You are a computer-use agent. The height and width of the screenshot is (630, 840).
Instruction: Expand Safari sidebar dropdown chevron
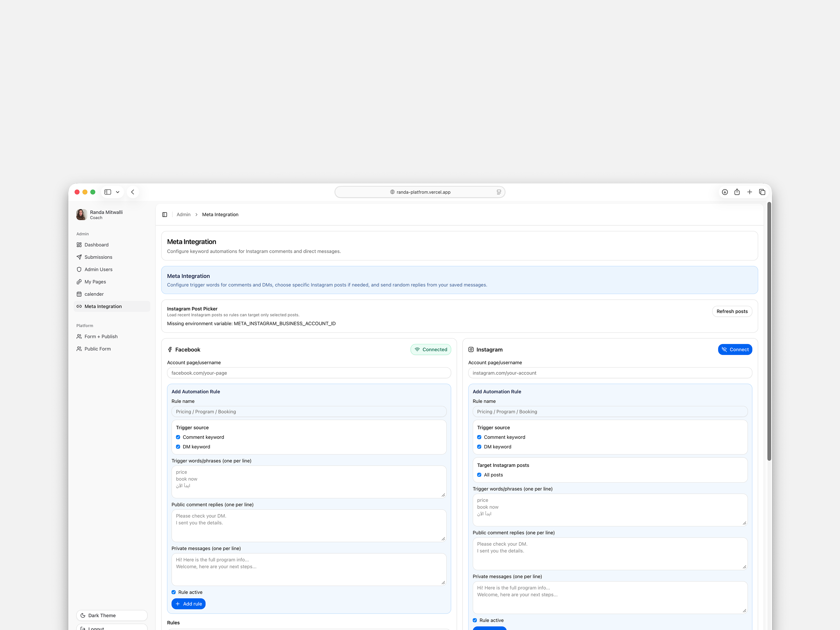pyautogui.click(x=118, y=192)
